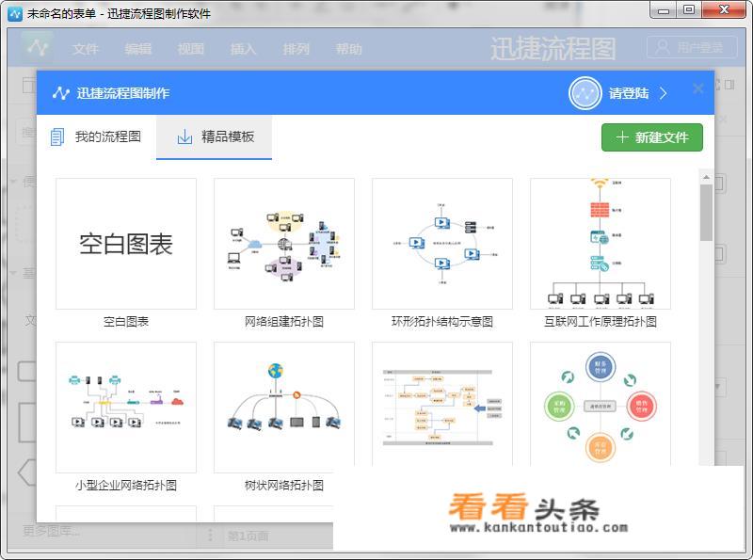
Task: Click the 小型企业网络拓扑图 caption text
Action: tap(126, 485)
